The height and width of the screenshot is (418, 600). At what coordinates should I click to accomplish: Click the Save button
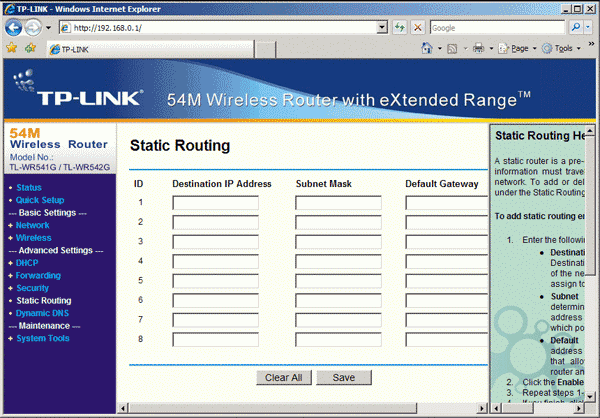coord(344,377)
